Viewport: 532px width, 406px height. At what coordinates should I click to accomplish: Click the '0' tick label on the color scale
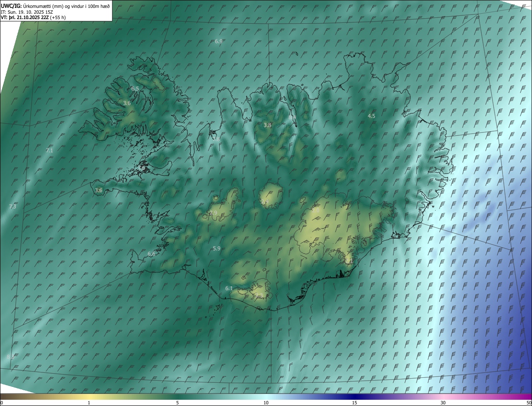[x=2, y=403]
